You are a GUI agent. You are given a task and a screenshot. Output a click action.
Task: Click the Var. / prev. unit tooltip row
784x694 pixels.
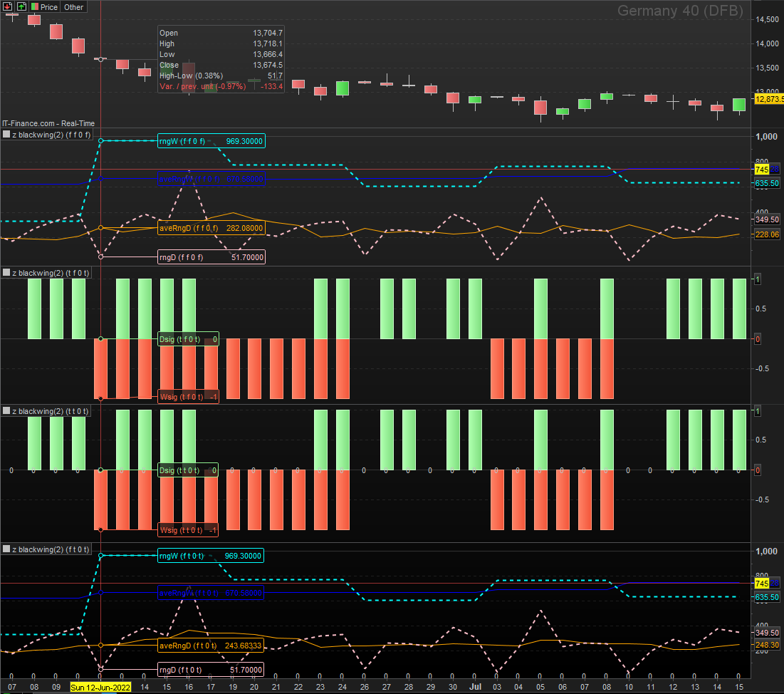pyautogui.click(x=221, y=86)
